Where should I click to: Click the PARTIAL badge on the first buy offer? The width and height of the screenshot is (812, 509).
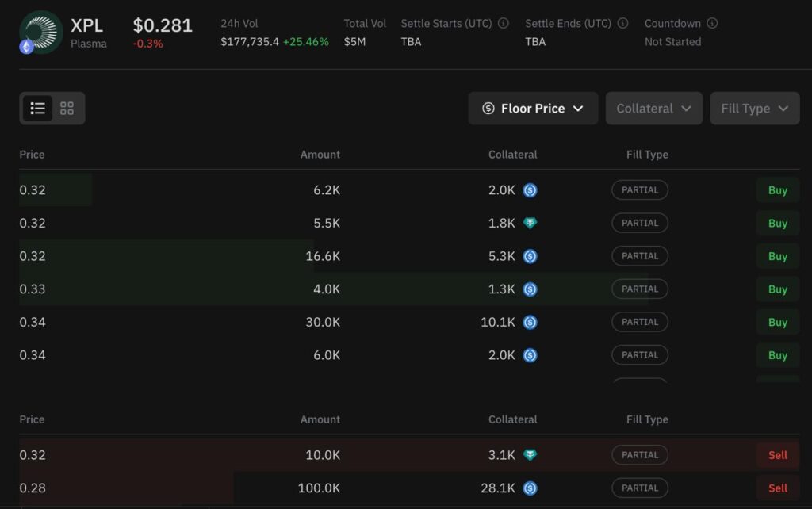click(x=639, y=190)
